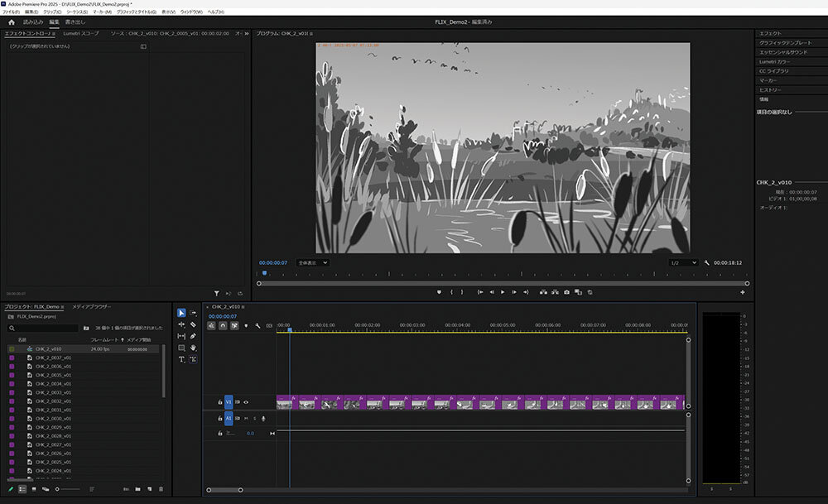The width and height of the screenshot is (828, 504).
Task: Open the シーケンス (Sequence) menu
Action: 77,12
